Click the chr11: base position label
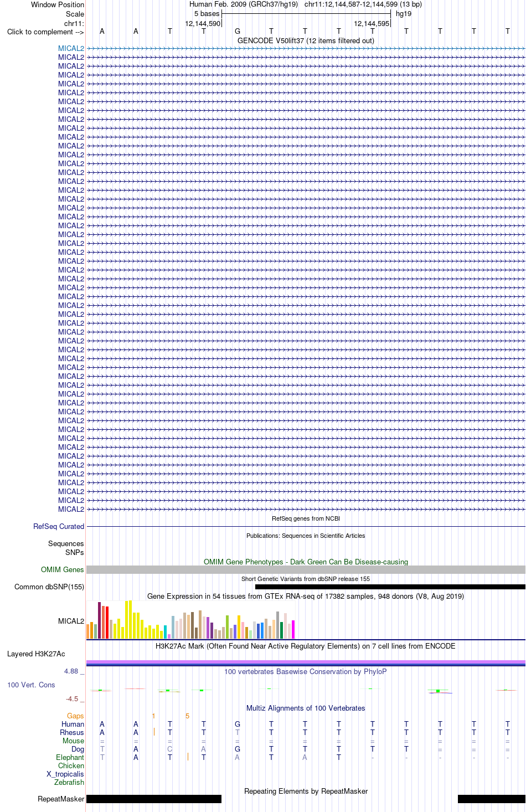526x812 pixels. point(74,23)
